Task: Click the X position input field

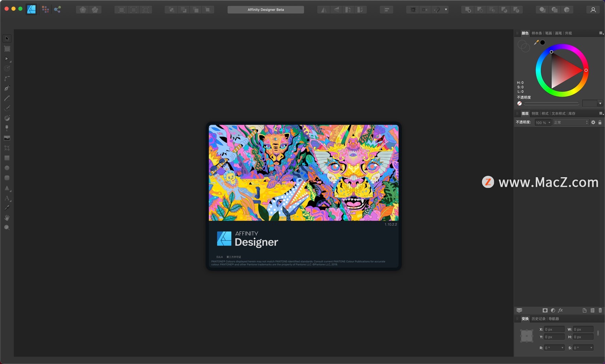Action: click(x=554, y=329)
